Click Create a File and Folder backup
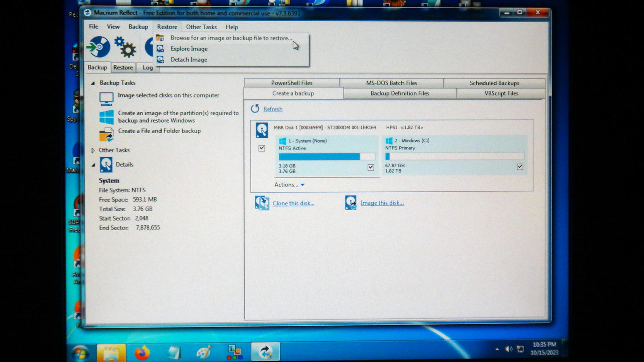 click(159, 131)
